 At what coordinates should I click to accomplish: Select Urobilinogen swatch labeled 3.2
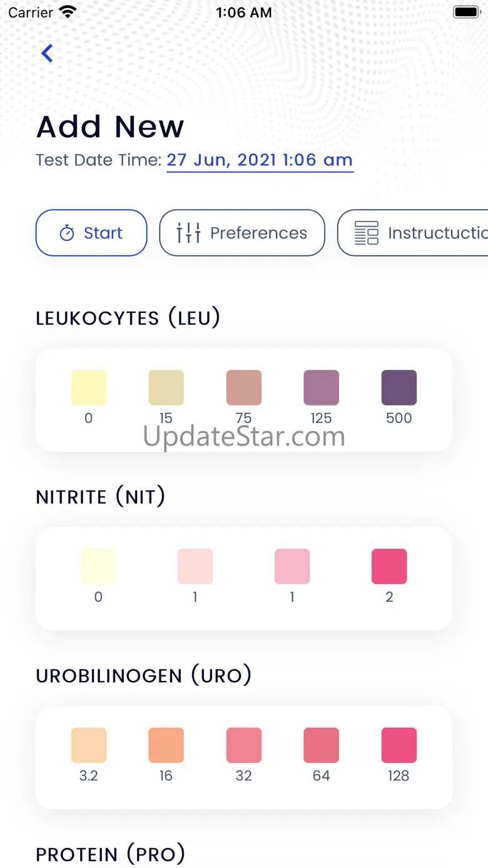tap(89, 745)
